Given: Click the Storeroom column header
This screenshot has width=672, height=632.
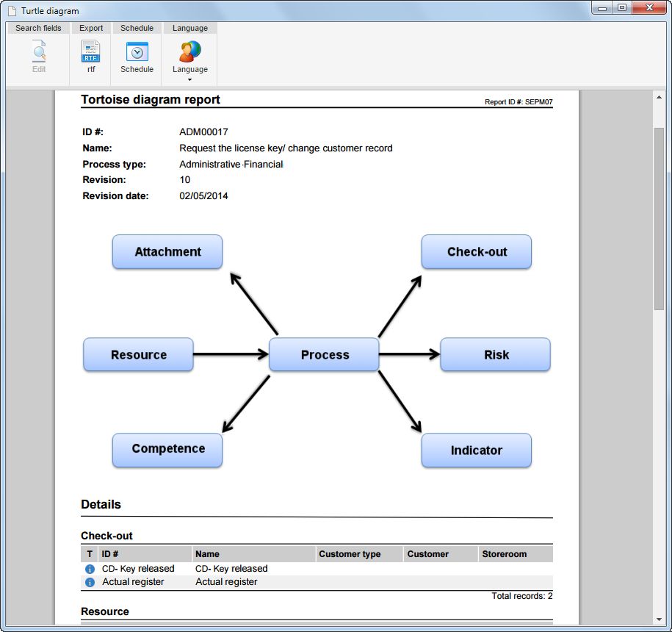Looking at the screenshot, I should [516, 554].
